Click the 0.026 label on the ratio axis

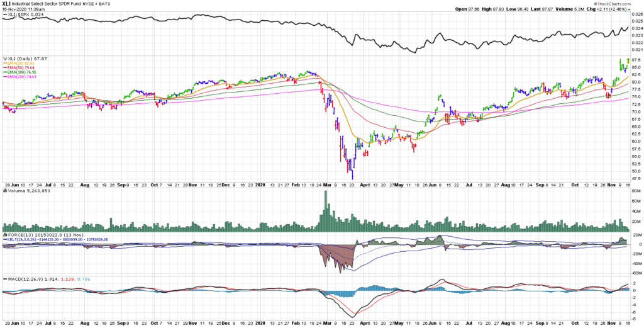[x=636, y=14]
